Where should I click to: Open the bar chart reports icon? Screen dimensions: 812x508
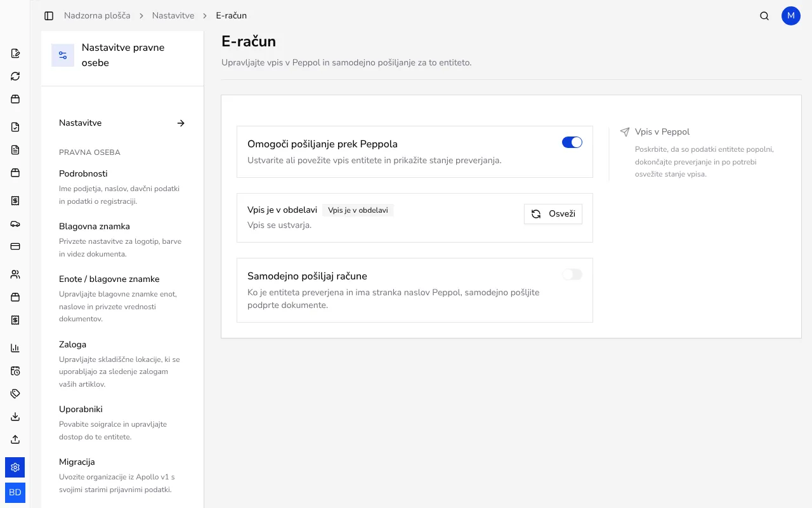15,348
